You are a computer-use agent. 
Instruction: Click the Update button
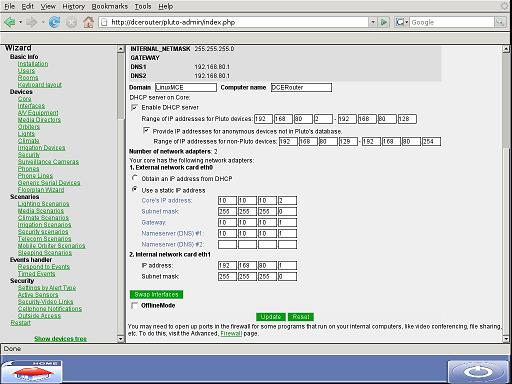coord(271,316)
